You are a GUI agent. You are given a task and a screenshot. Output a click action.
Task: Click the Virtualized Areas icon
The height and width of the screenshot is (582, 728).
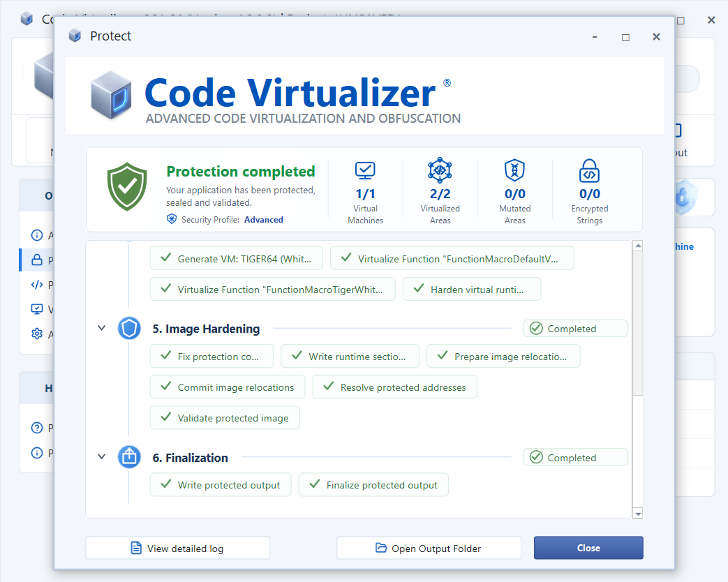440,170
